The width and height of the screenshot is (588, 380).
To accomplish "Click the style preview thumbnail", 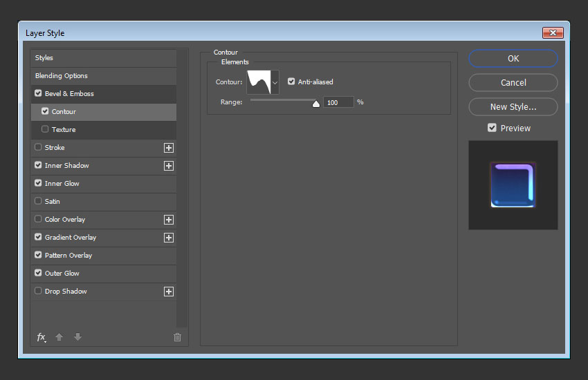I will point(513,185).
